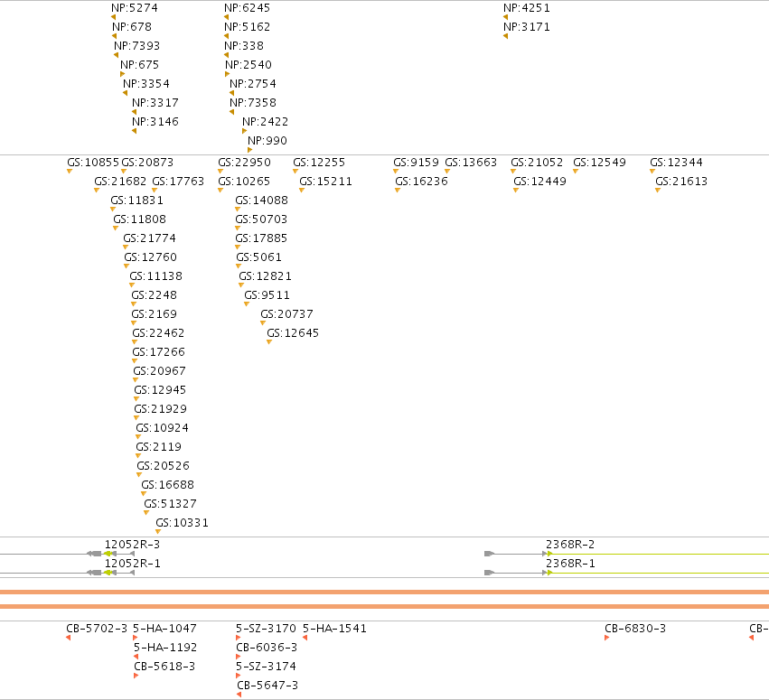The image size is (769, 700).
Task: Click the GS:5061 label
Action: [259, 257]
